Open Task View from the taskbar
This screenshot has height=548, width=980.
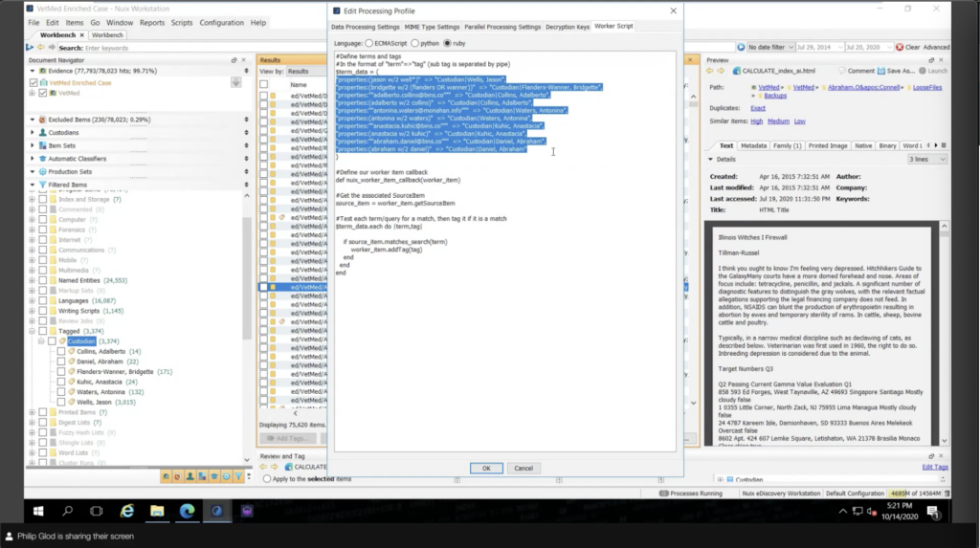click(97, 511)
